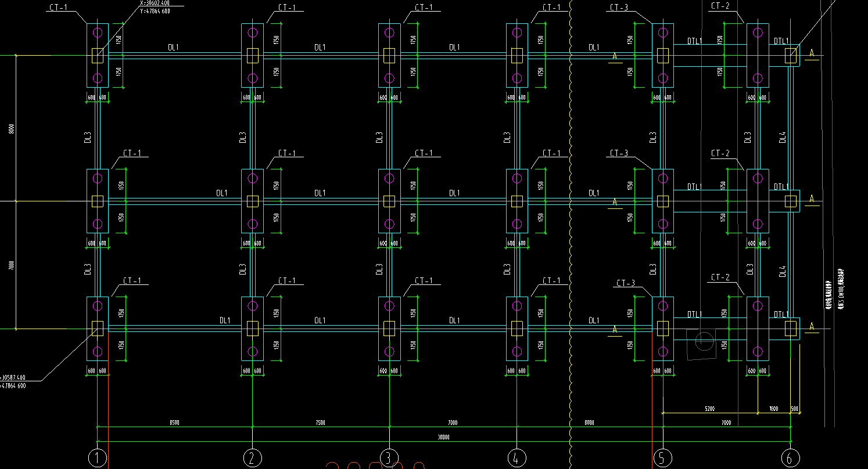This screenshot has height=469, width=868.
Task: Click the 30587.400 coordinate label
Action: click(12, 377)
